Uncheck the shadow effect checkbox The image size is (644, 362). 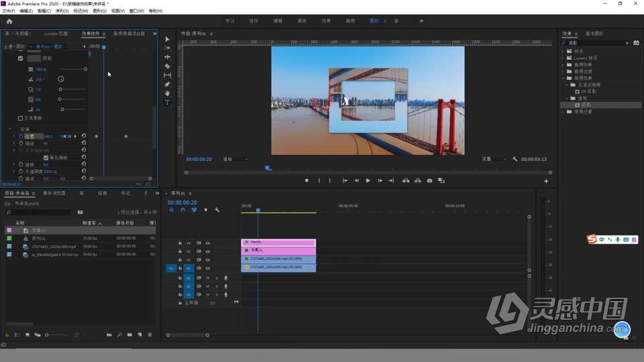21,58
